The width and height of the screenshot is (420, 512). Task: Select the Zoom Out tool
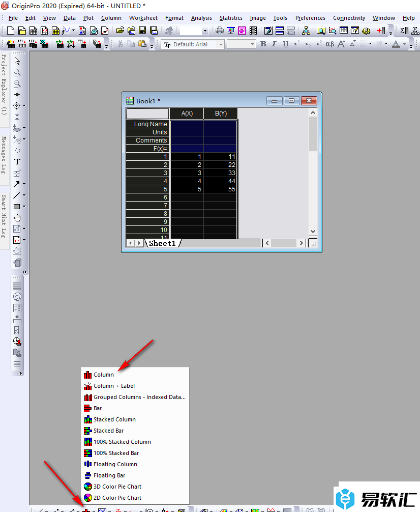click(x=17, y=83)
